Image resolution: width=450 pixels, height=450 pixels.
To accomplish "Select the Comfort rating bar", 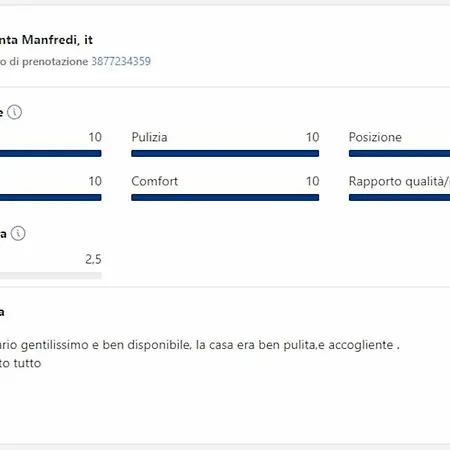I will pos(225,198).
